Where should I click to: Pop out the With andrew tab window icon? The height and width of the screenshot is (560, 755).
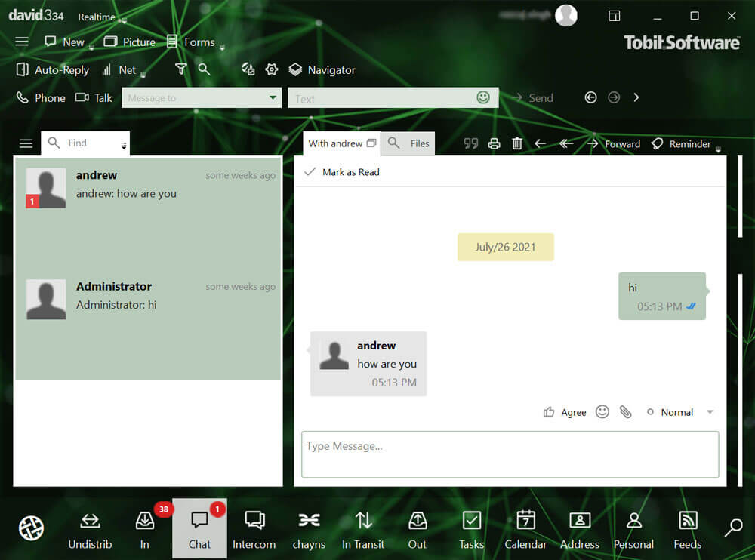tap(371, 143)
